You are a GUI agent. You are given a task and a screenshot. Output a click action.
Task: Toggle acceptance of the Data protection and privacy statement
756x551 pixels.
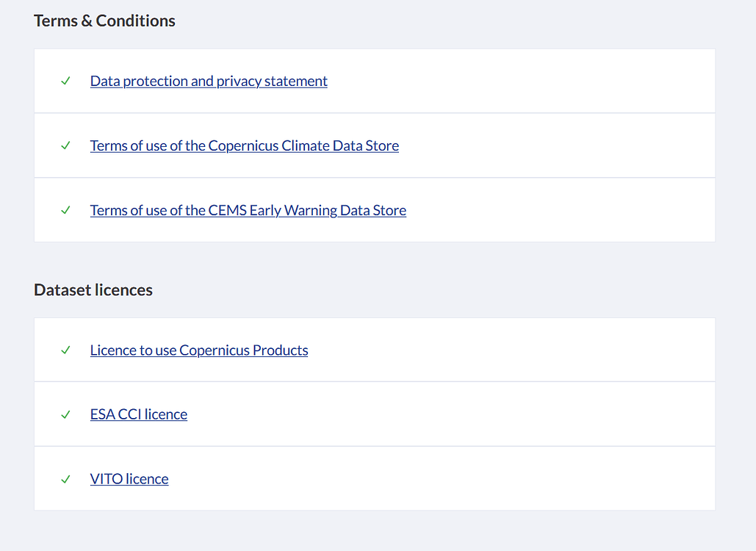(x=65, y=81)
